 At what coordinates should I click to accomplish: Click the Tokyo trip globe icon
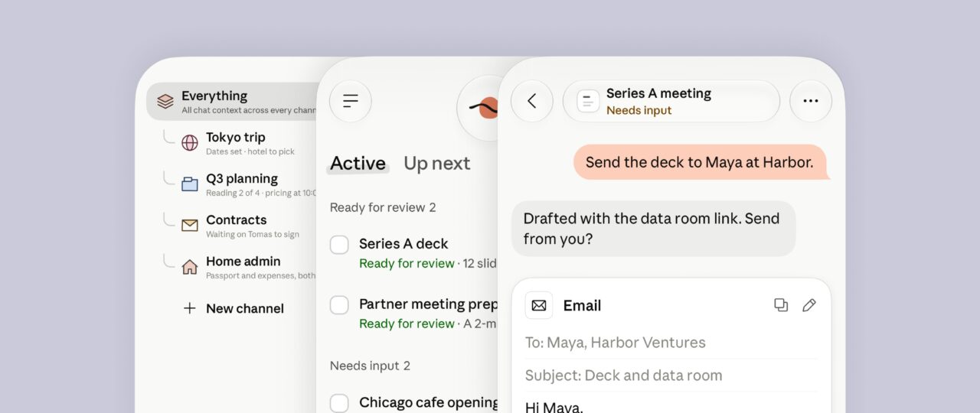coord(190,143)
